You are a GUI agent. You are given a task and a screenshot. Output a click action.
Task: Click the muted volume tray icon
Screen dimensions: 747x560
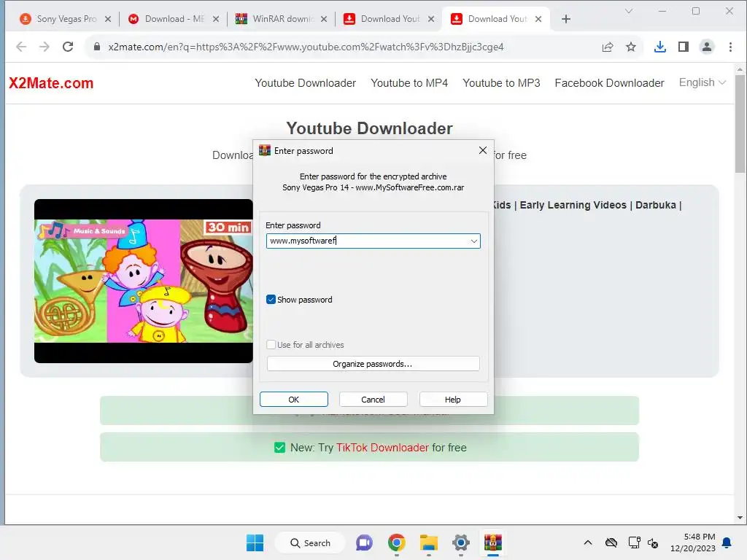coord(653,542)
